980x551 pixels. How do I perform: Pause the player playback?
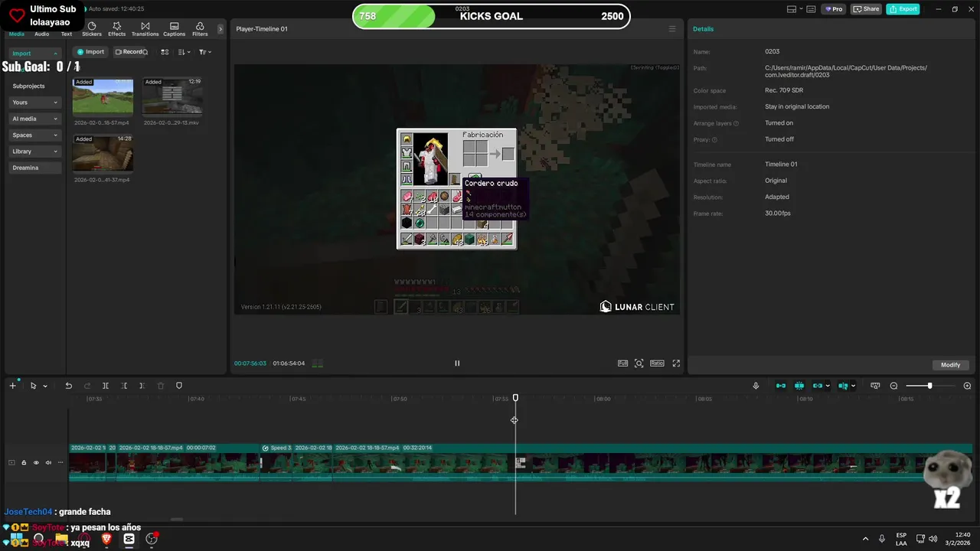pos(457,364)
